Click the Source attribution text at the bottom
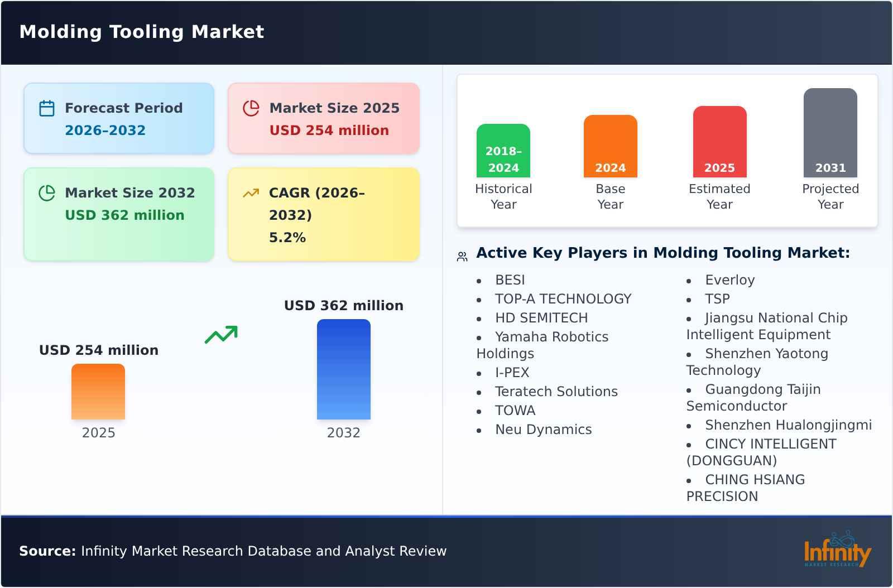The height and width of the screenshot is (588, 893). [x=233, y=551]
